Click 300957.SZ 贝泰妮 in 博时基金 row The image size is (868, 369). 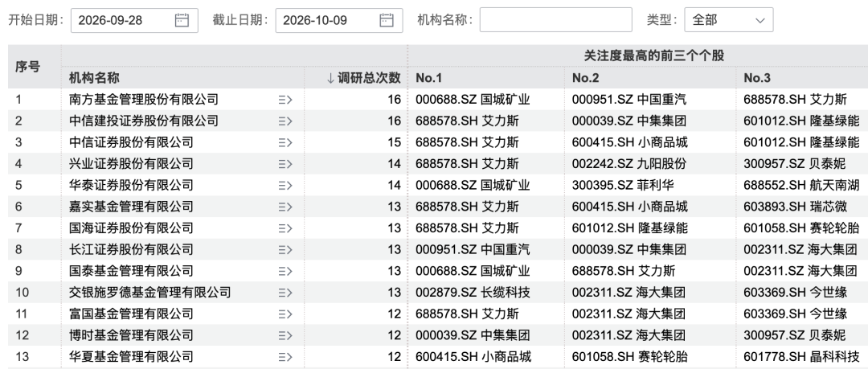(795, 335)
